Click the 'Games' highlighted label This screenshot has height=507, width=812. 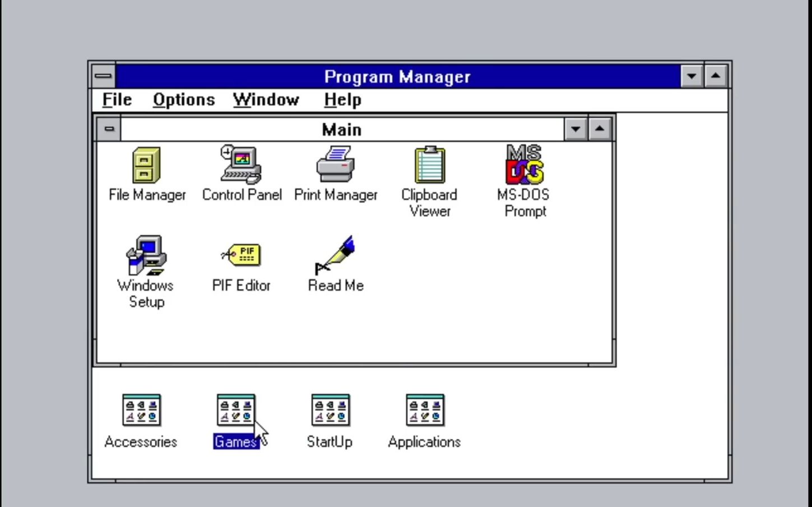coord(236,442)
